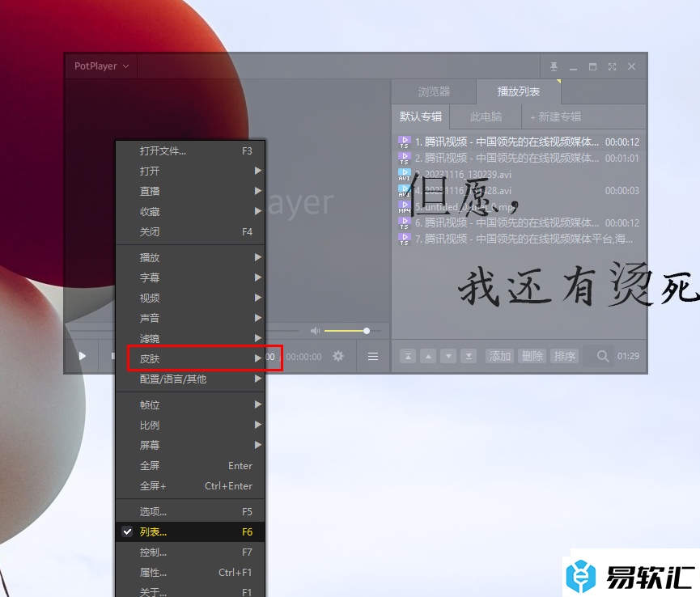
Task: Open the PotPlayer main menu dropdown
Action: point(101,66)
